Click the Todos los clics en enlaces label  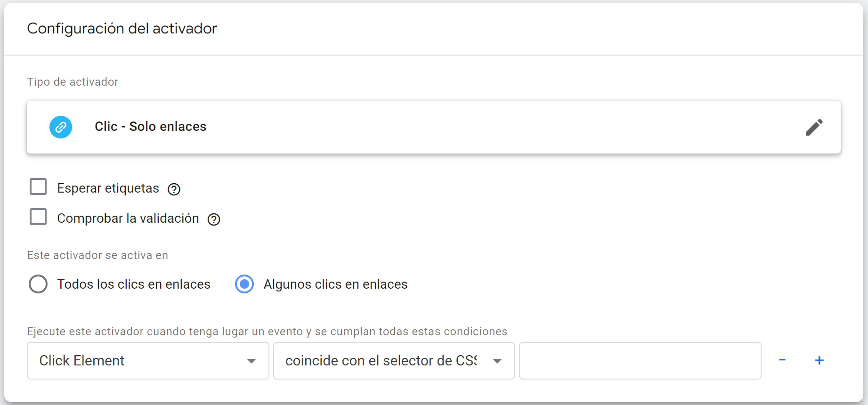134,284
